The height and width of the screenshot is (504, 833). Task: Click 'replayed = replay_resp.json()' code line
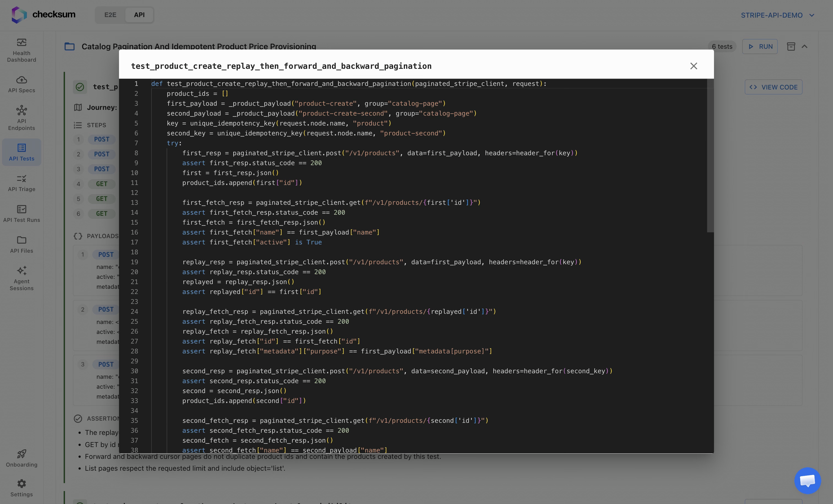pyautogui.click(x=238, y=282)
